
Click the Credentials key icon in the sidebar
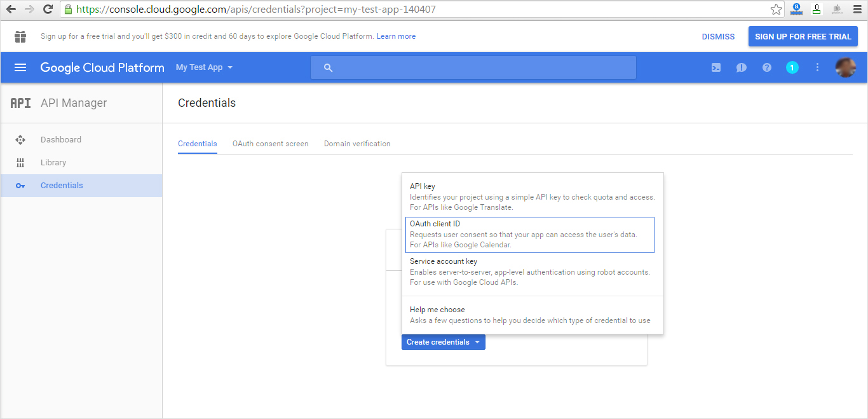click(x=20, y=186)
